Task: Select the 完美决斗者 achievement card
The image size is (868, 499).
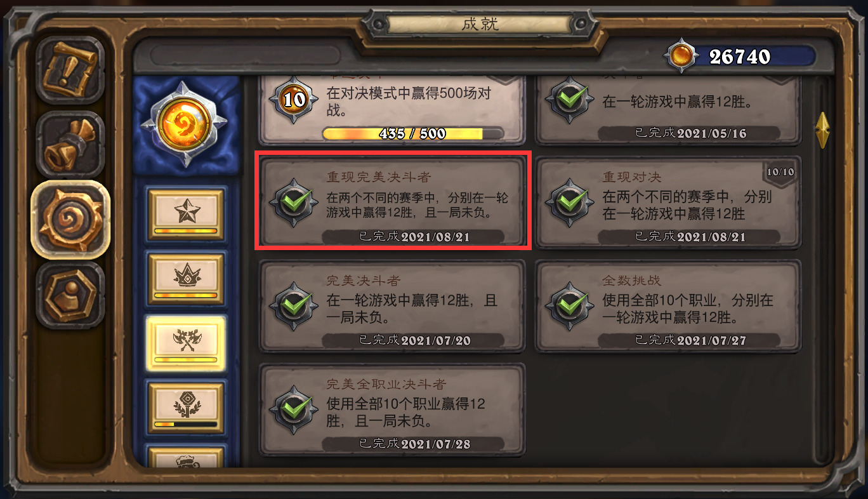Action: pos(392,306)
